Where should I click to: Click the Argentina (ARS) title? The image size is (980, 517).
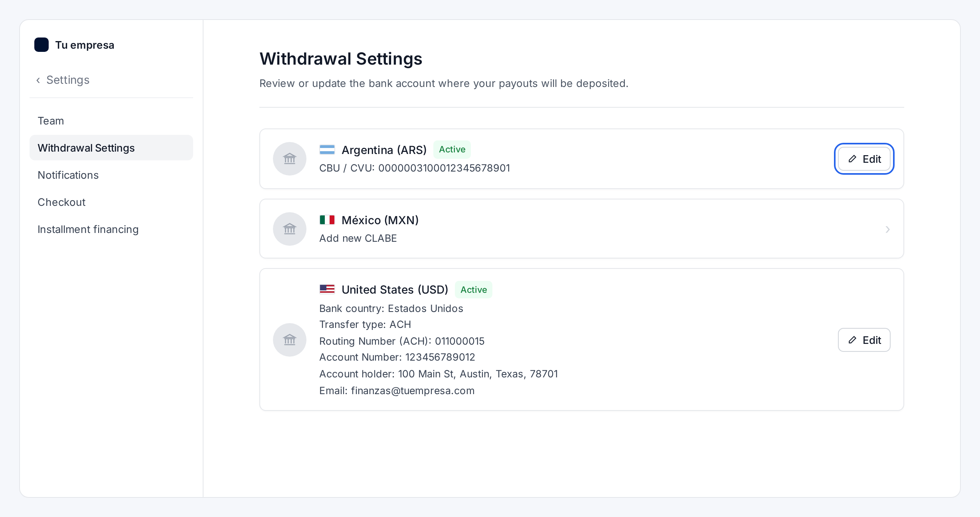384,150
